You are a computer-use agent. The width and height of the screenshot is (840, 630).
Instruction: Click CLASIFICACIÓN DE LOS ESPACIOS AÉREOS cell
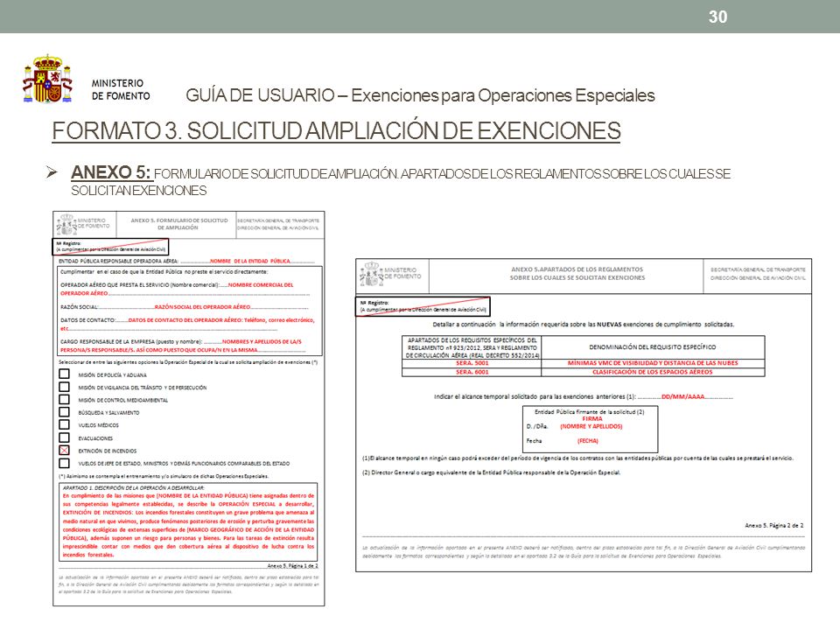653,372
